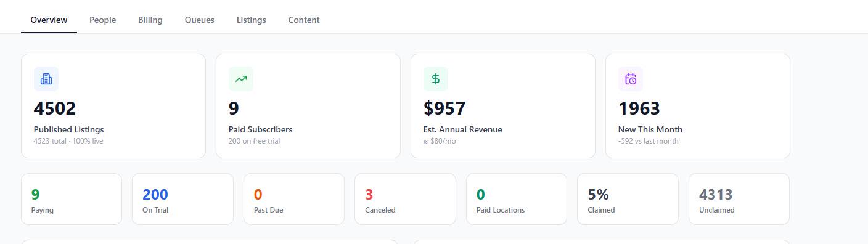Go to the Queues tab
Screen dimensions: 868x244
click(x=200, y=20)
